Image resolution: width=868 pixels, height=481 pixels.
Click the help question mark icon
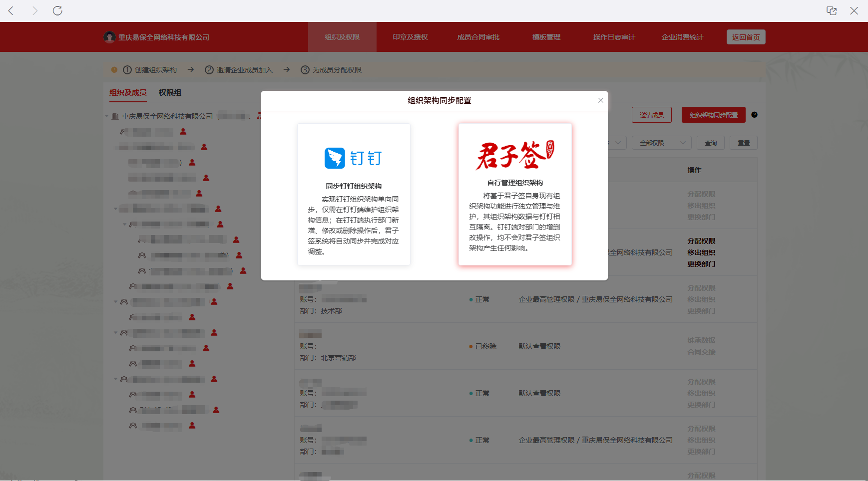754,115
